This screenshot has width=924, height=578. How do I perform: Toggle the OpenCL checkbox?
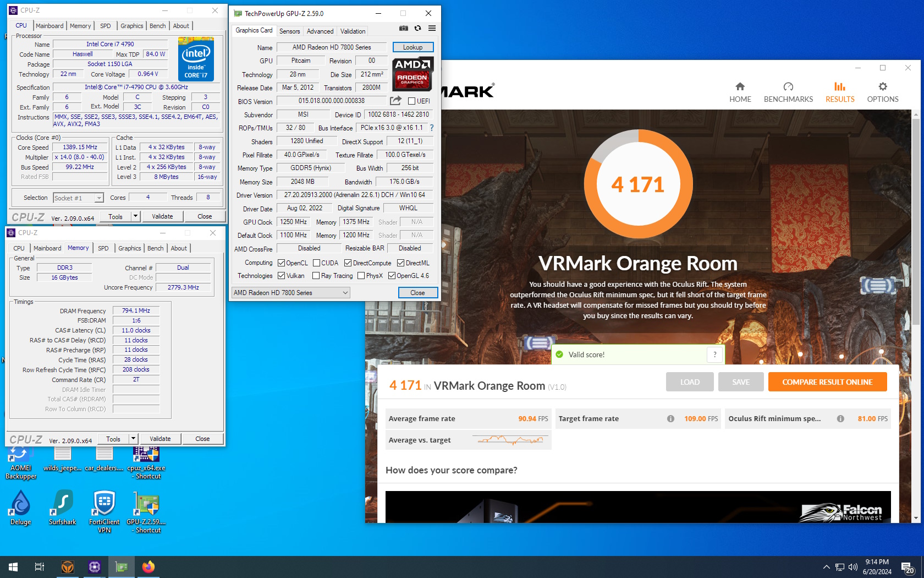(281, 263)
